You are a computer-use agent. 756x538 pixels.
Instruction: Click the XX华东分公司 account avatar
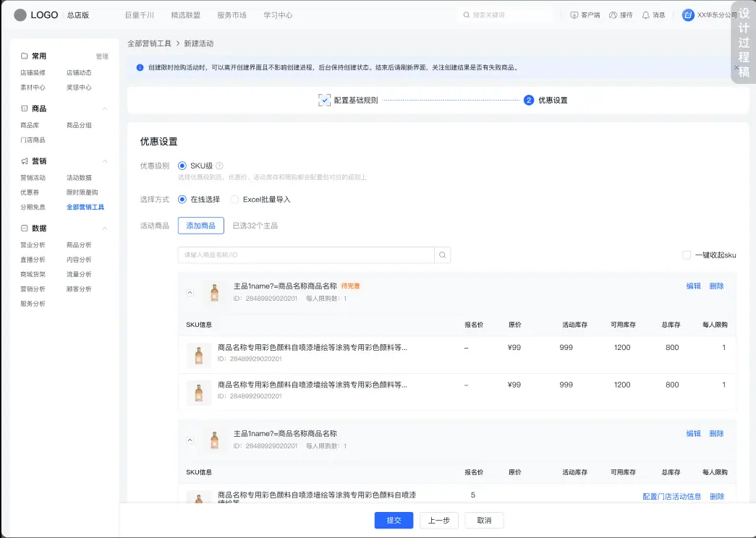coord(688,15)
